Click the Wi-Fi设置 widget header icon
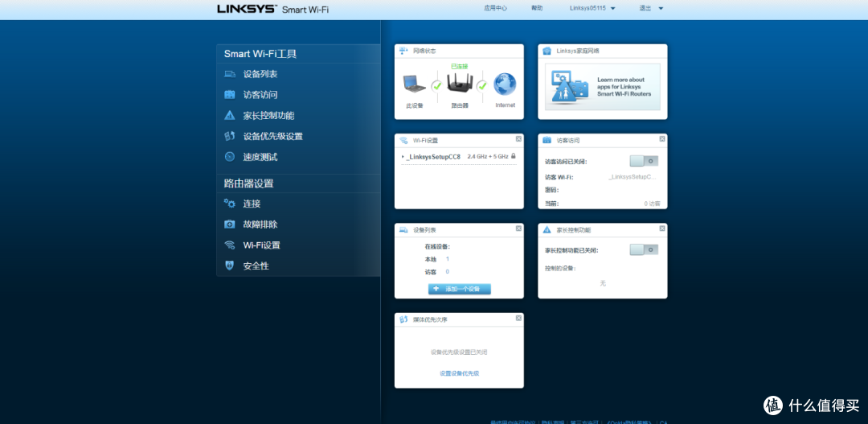 pyautogui.click(x=403, y=140)
